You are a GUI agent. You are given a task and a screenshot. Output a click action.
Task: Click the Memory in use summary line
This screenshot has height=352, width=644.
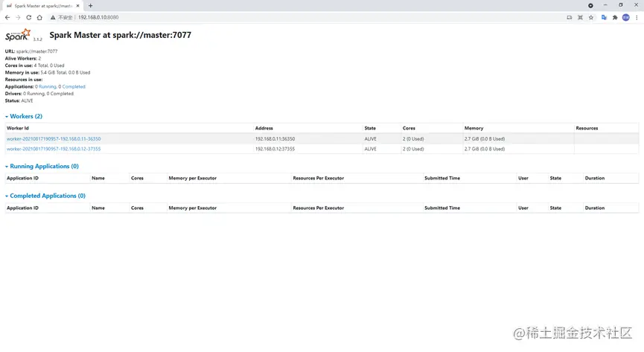pyautogui.click(x=48, y=73)
